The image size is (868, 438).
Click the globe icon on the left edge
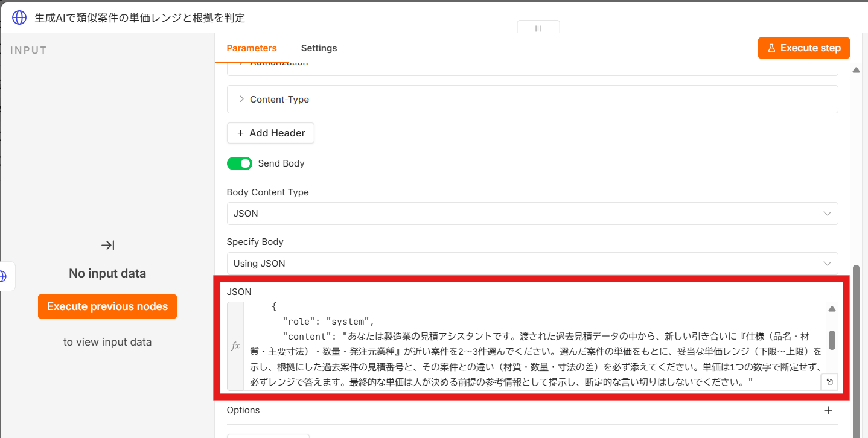(3, 276)
